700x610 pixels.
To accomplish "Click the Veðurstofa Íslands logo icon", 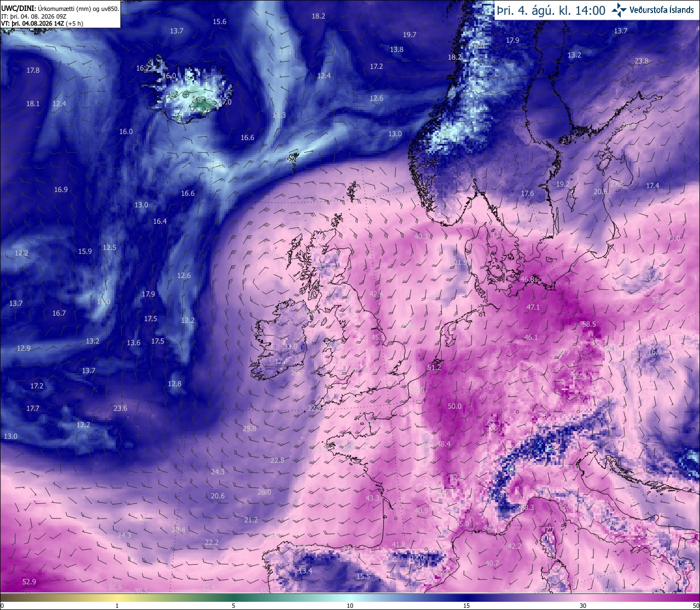I will tap(619, 10).
